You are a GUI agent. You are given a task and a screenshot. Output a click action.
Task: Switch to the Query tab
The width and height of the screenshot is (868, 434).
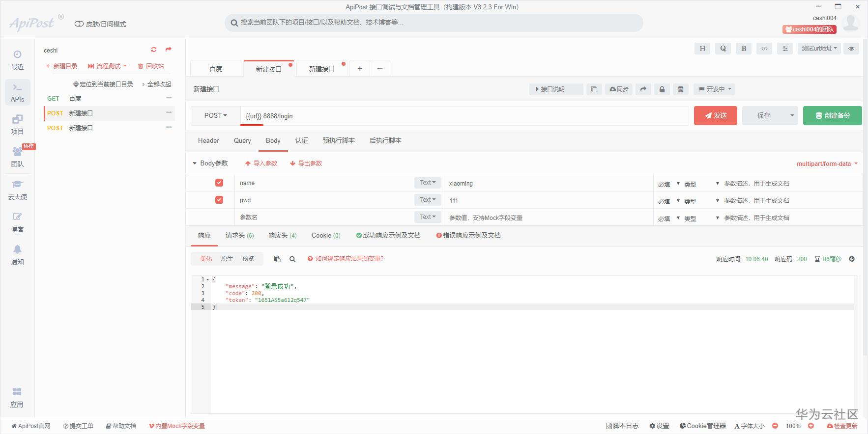coord(242,141)
